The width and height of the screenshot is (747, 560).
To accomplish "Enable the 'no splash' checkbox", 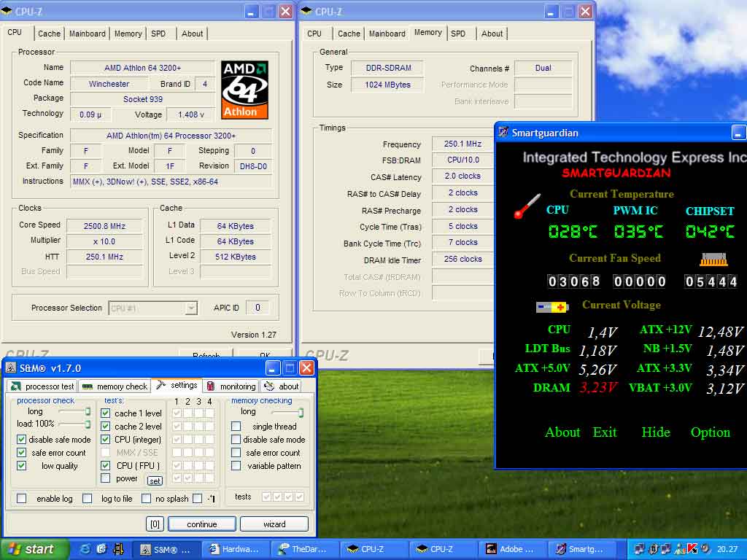I will [146, 498].
